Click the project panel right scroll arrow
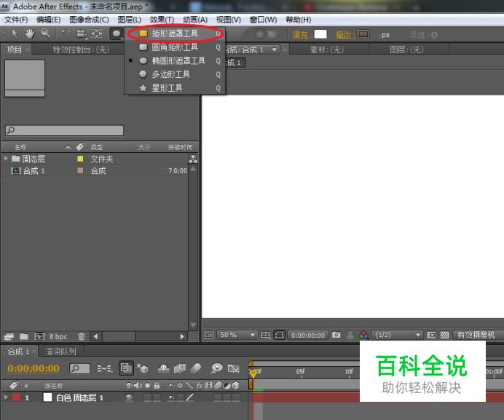The image size is (504, 420). click(182, 336)
